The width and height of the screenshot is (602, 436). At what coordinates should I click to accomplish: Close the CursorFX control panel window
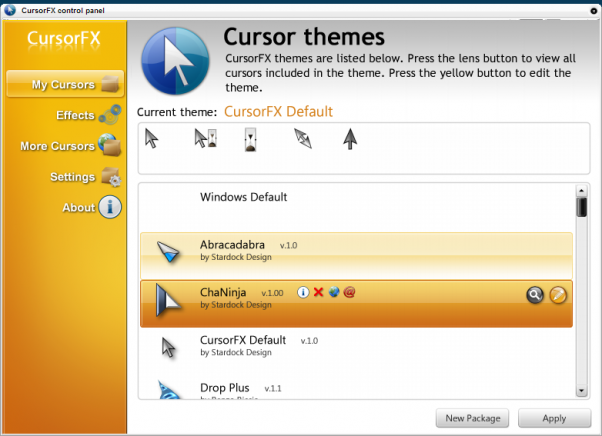pyautogui.click(x=594, y=10)
